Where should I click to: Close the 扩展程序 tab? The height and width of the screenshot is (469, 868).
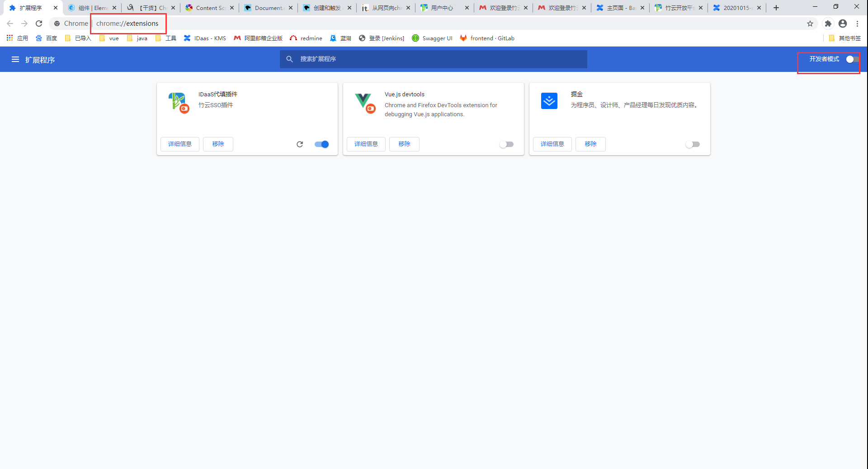[x=56, y=8]
